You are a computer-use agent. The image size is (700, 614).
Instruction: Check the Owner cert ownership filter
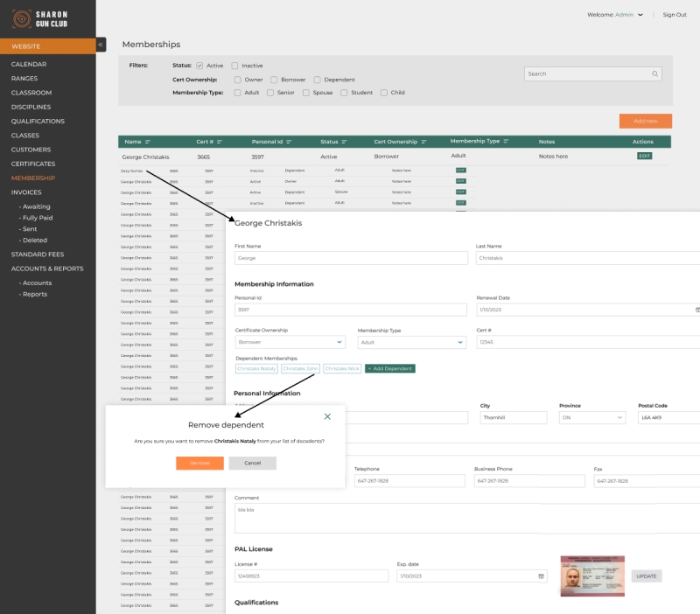(238, 79)
